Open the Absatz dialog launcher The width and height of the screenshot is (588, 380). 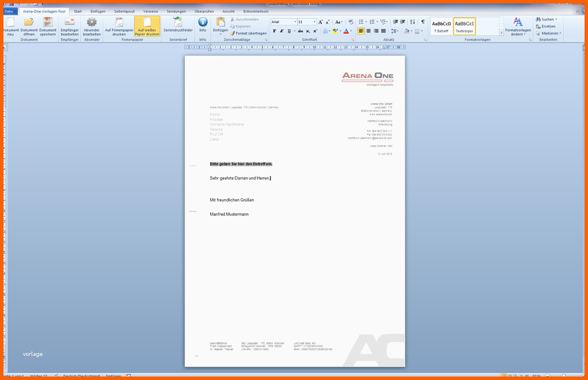(x=424, y=40)
